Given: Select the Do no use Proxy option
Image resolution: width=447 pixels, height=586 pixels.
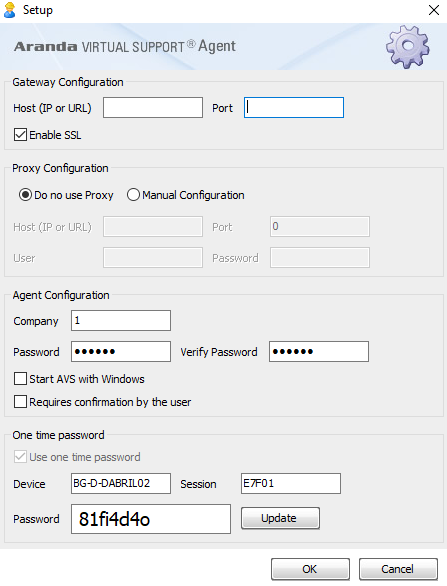Looking at the screenshot, I should [25, 195].
